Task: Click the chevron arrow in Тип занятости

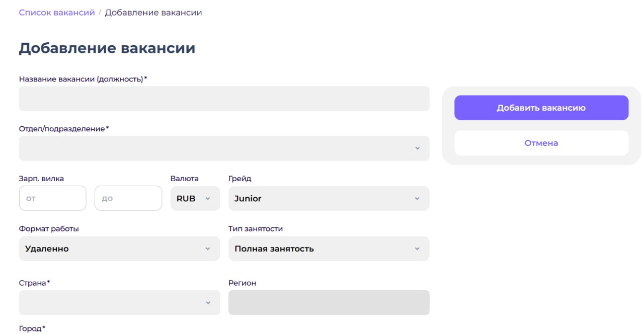Action: tap(417, 249)
